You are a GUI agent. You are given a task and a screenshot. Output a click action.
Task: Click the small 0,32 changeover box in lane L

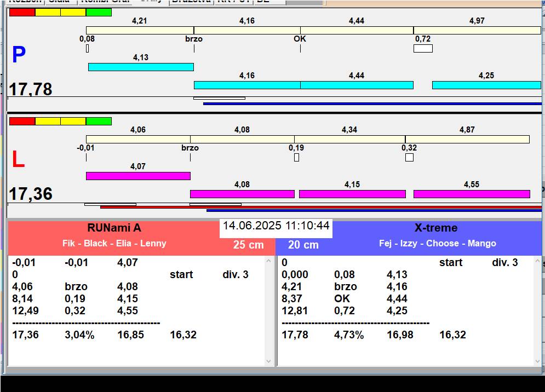point(410,158)
